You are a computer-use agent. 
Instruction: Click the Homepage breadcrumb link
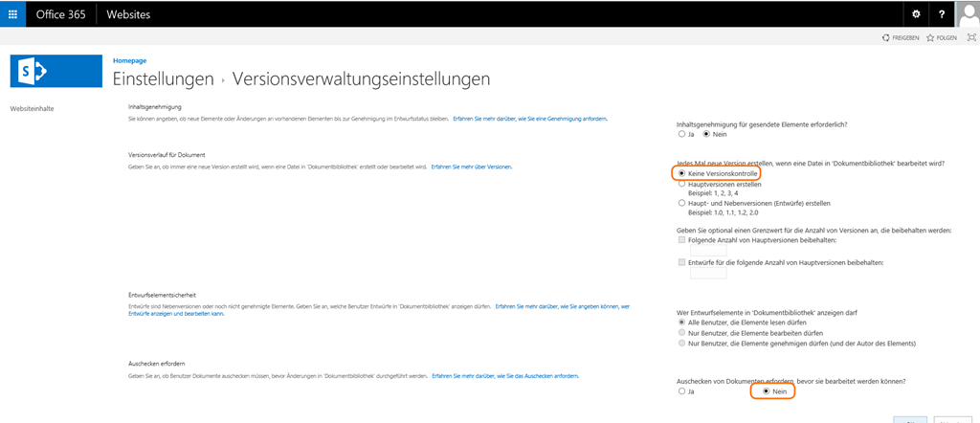click(129, 60)
